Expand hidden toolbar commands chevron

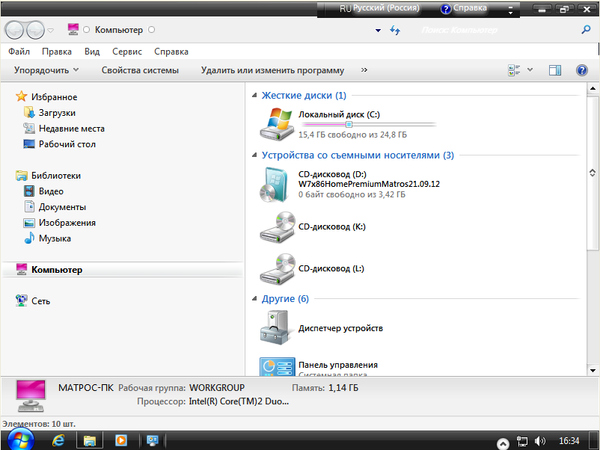[364, 70]
